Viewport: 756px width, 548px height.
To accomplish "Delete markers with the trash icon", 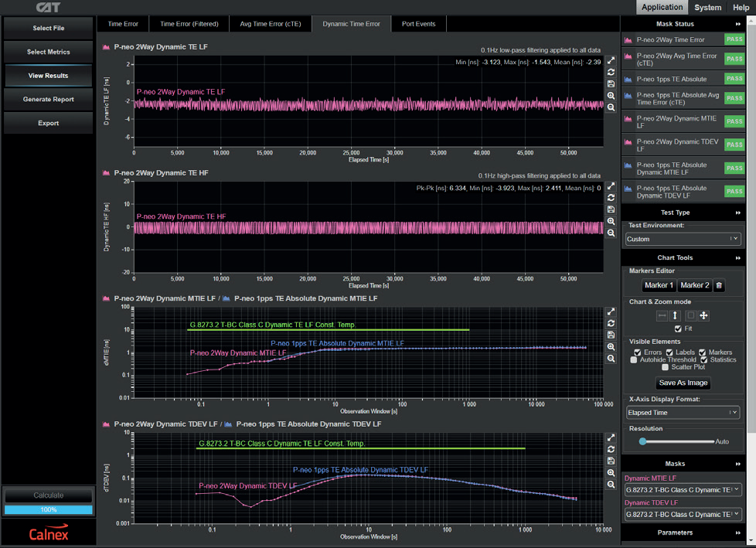I will (x=719, y=285).
